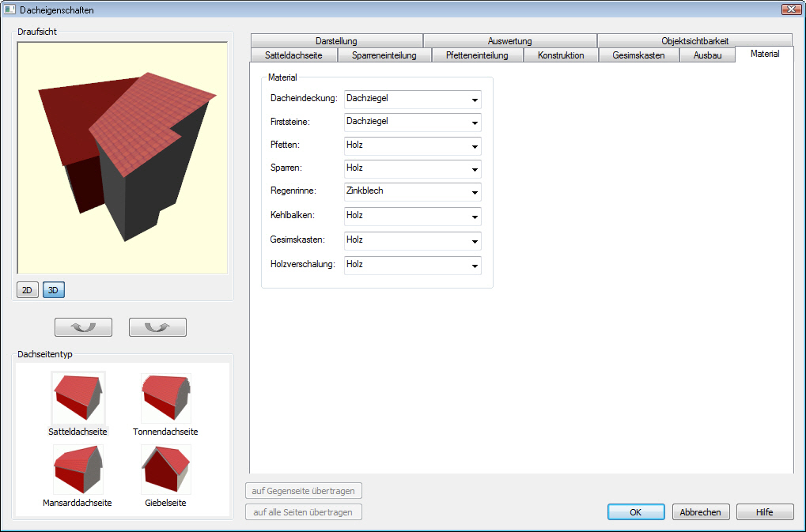Click auf Gegenseite übertragen button
The width and height of the screenshot is (806, 532).
(x=303, y=491)
